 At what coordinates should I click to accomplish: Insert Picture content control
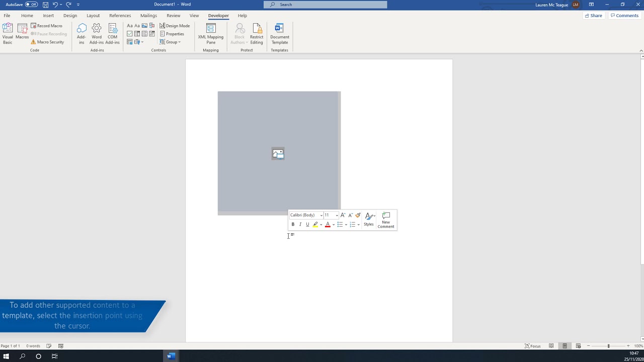coord(144,26)
